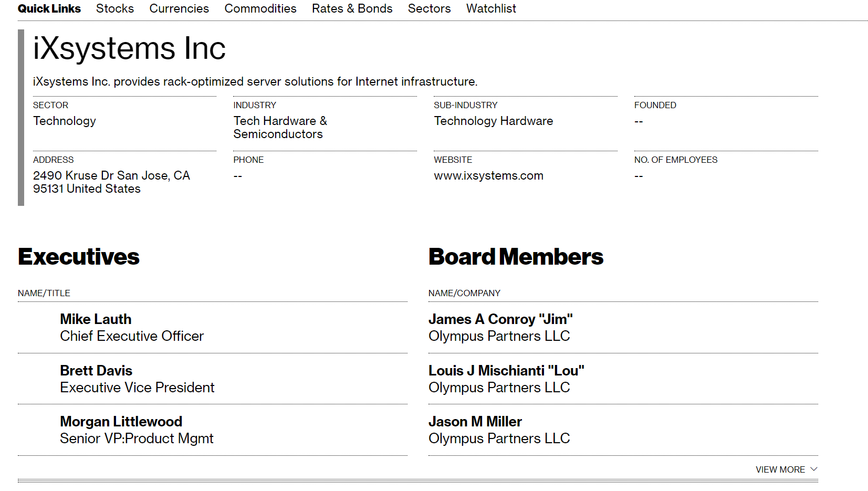Viewport: 868px width, 491px height.
Task: Select Commodities from Quick Links
Action: pyautogui.click(x=260, y=8)
